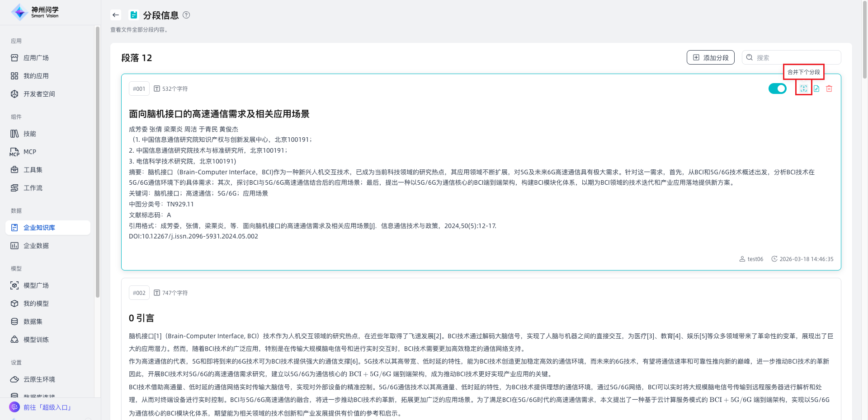This screenshot has height=420, width=868.
Task: Open 模型广场 in sidebar
Action: (36, 285)
